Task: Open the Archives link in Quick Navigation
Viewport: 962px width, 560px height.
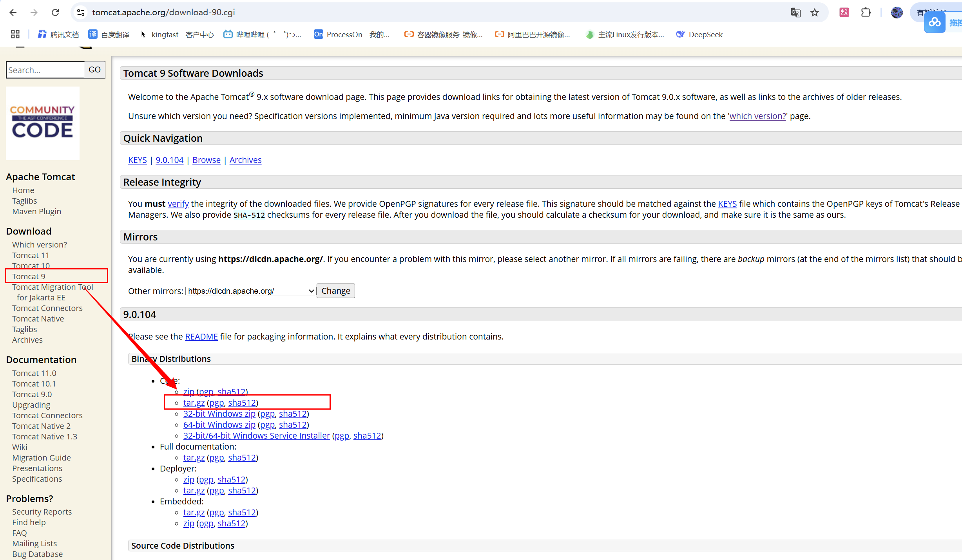Action: [x=245, y=160]
